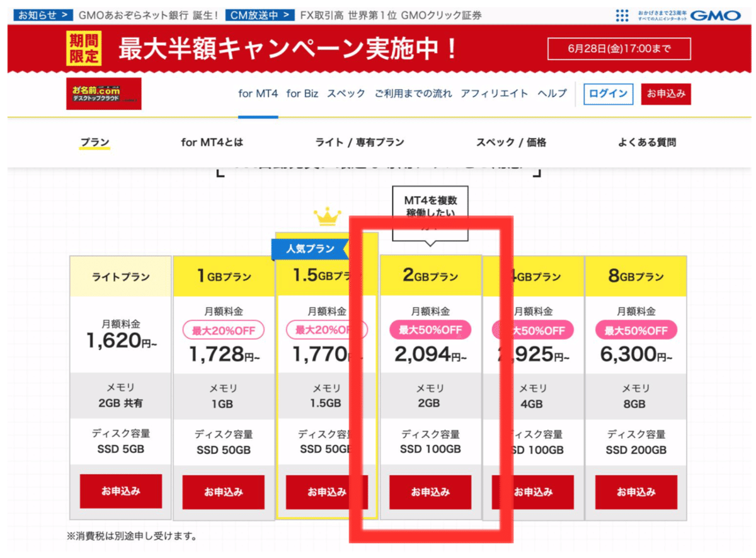Open ご利用までの流れ navigation item
Screen dimensions: 756x558
(413, 93)
